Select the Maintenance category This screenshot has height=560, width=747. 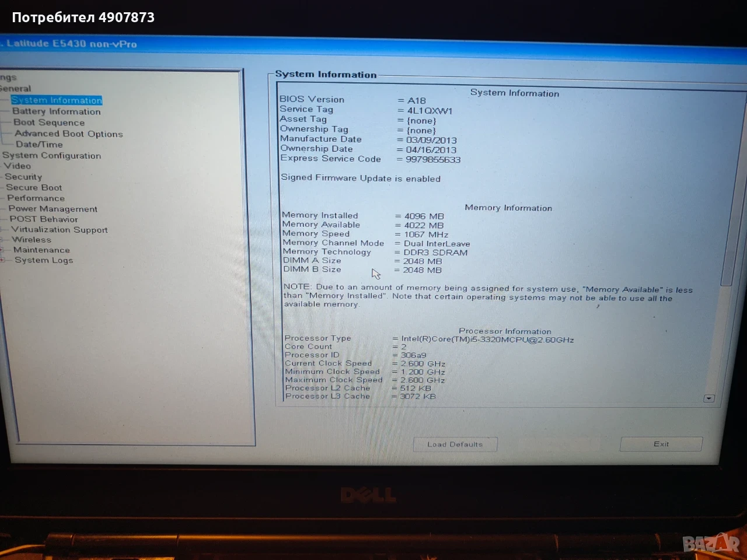click(41, 250)
